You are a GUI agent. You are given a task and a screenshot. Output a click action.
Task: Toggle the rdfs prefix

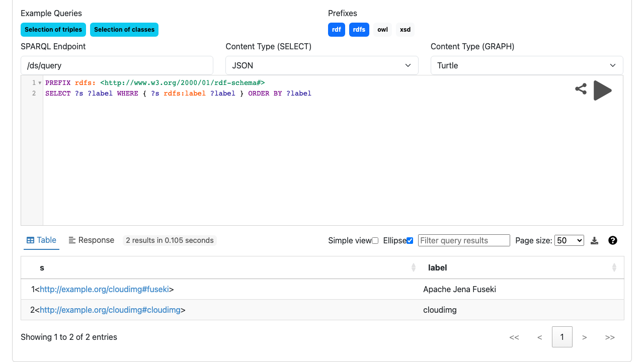tap(359, 30)
